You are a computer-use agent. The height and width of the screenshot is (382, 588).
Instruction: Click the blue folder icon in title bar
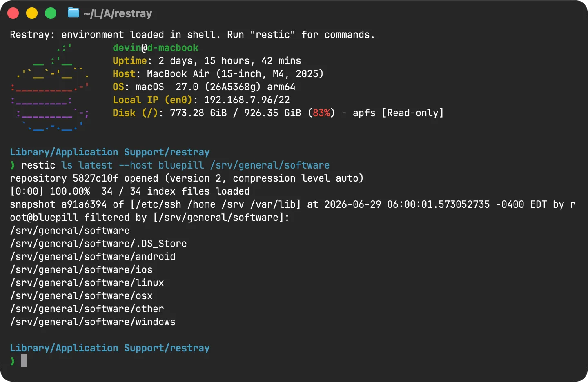click(x=73, y=13)
